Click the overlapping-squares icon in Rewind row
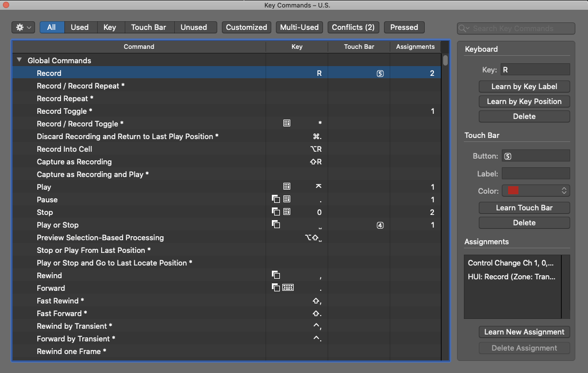Screen dimensions: 588x373 (x=276, y=275)
